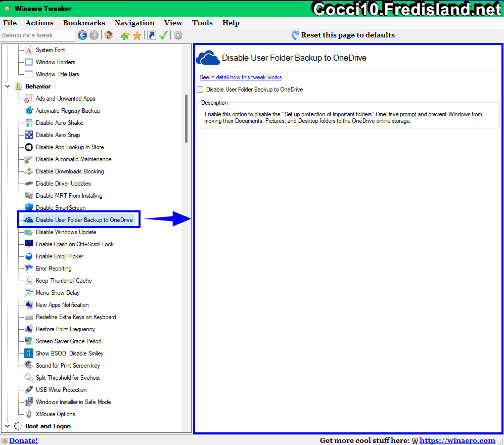Click the System Font icon
The width and height of the screenshot is (504, 445).
(29, 50)
